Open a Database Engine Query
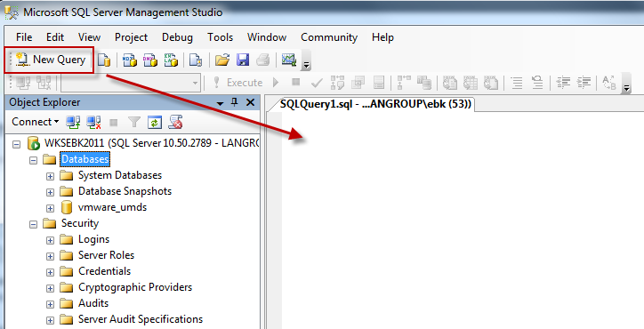The height and width of the screenshot is (329, 644). tap(104, 60)
